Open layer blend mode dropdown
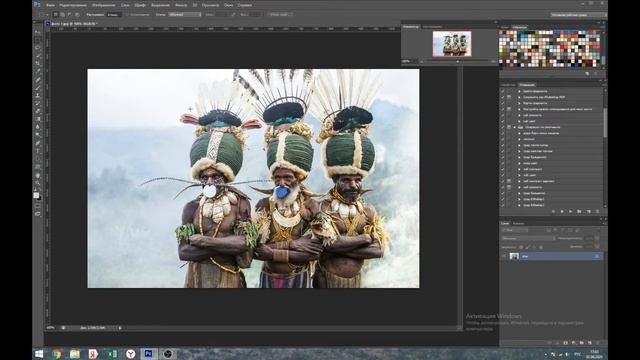Viewport: 640px width, 360px height. point(528,238)
